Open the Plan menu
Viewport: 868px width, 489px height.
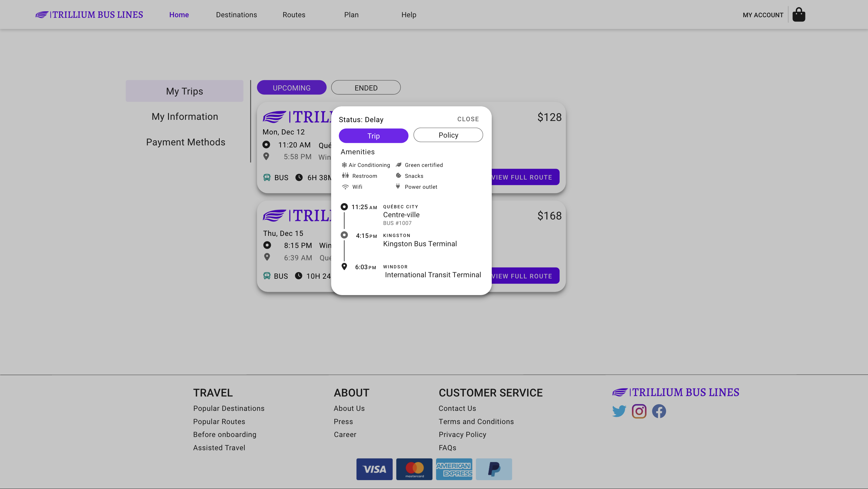351,14
